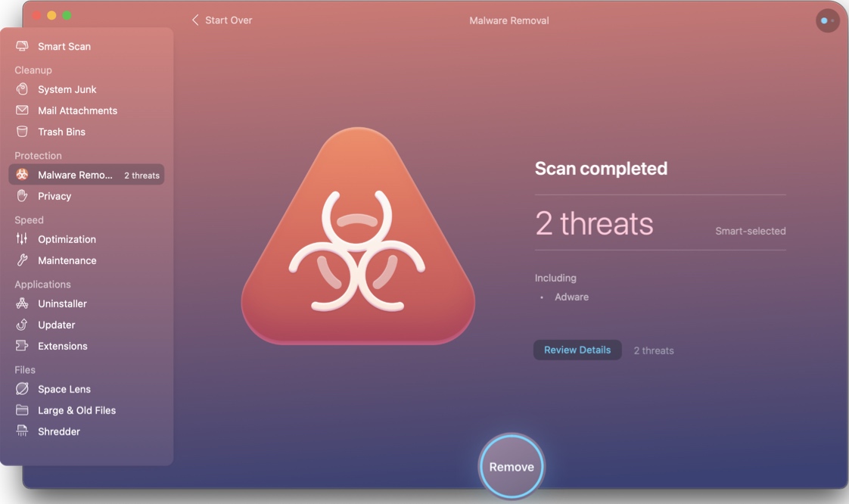The height and width of the screenshot is (504, 849).
Task: Click the Maintenance wrench icon
Action: click(x=22, y=260)
